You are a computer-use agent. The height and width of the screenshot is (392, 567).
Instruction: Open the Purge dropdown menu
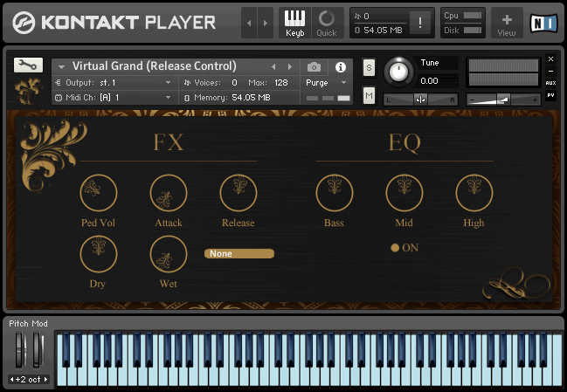tap(326, 83)
